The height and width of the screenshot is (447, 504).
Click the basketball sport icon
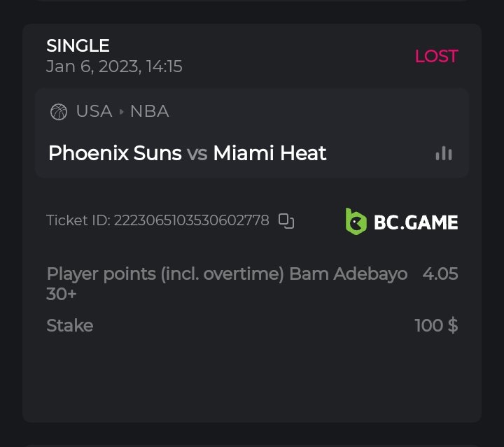pyautogui.click(x=59, y=112)
